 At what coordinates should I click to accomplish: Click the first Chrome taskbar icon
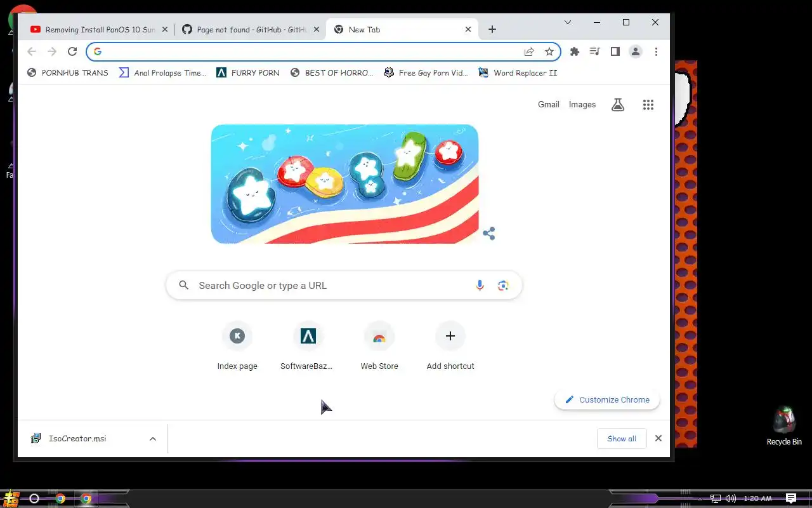[60, 498]
